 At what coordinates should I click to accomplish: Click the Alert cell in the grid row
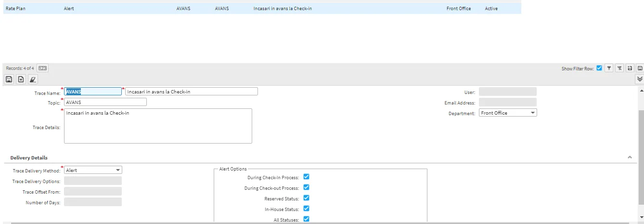[x=69, y=9]
